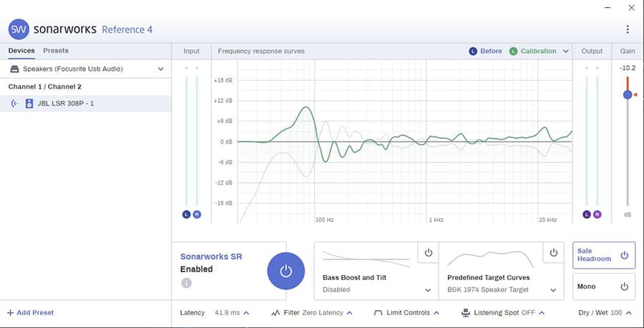Select the output L channel badge
Viewport: 644px width, 328px height.
587,214
